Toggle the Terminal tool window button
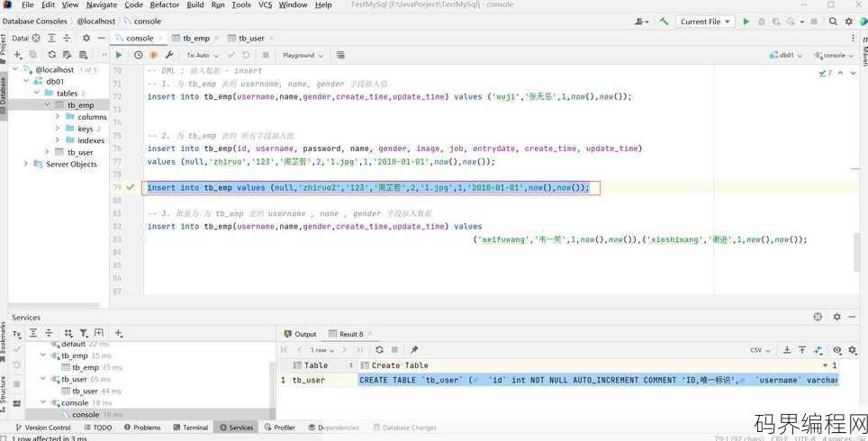The image size is (868, 441). pos(190,427)
